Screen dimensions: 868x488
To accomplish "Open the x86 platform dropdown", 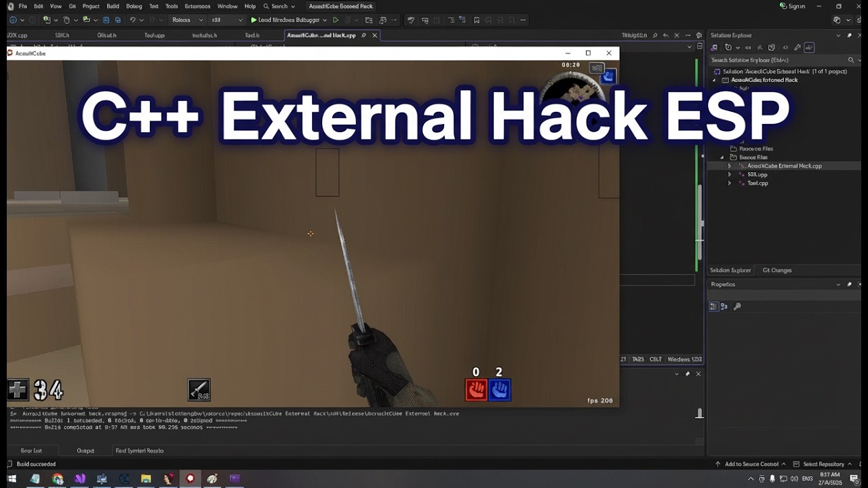I will pyautogui.click(x=226, y=20).
